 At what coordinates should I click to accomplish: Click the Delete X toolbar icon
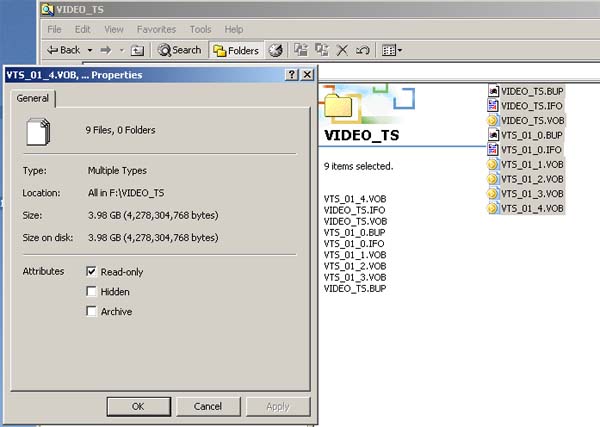coord(342,50)
